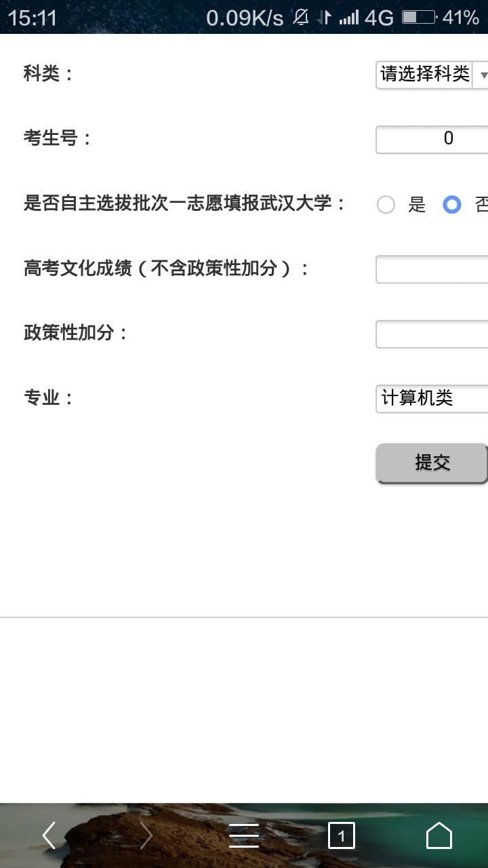Select the 是 radio button
The width and height of the screenshot is (488, 868).
(x=386, y=205)
